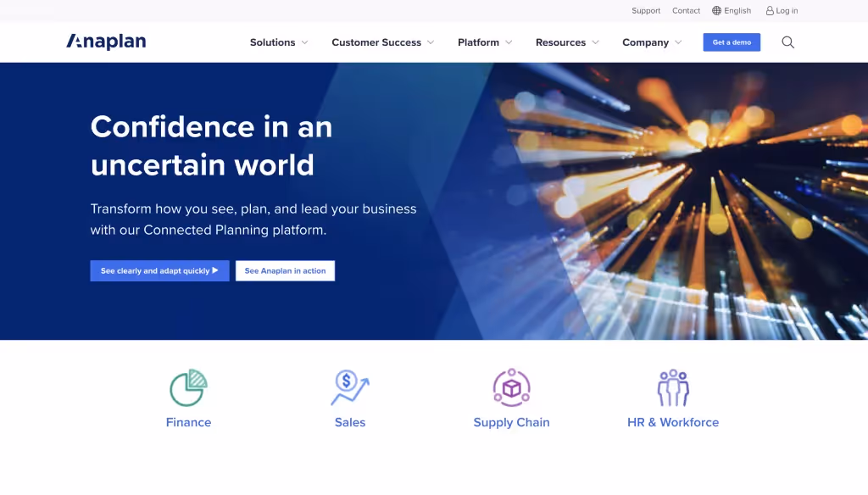Expand the Company chevron
The height and width of the screenshot is (495, 868).
coord(679,42)
